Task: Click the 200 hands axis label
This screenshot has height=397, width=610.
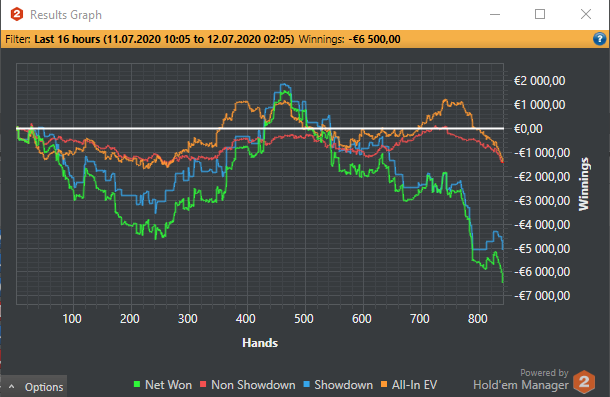Action: coord(130,319)
